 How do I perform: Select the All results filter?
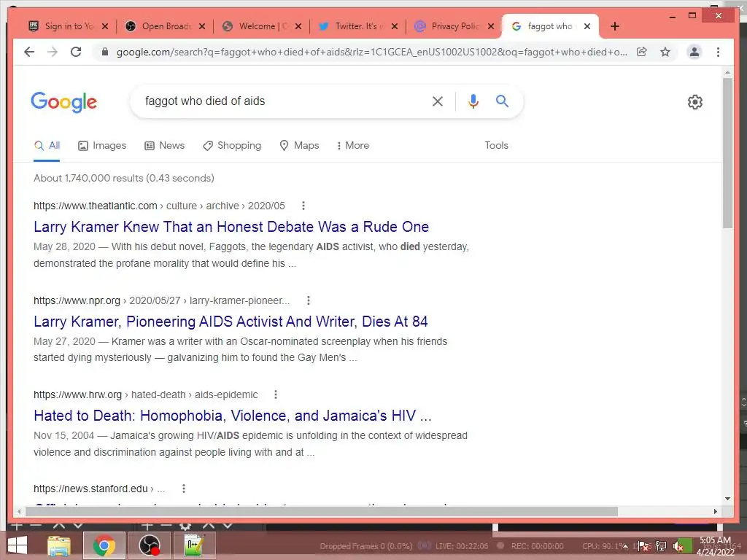[47, 145]
